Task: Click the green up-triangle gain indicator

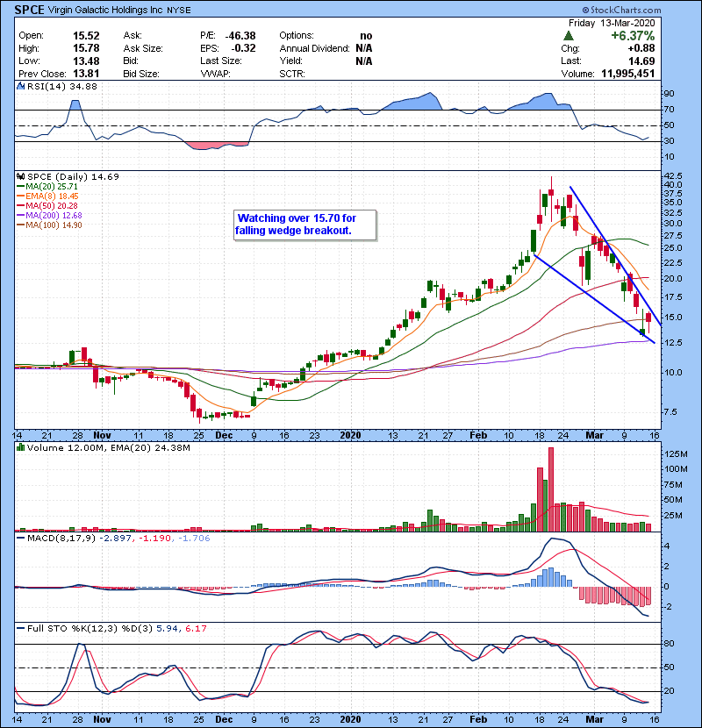Action: [x=568, y=36]
